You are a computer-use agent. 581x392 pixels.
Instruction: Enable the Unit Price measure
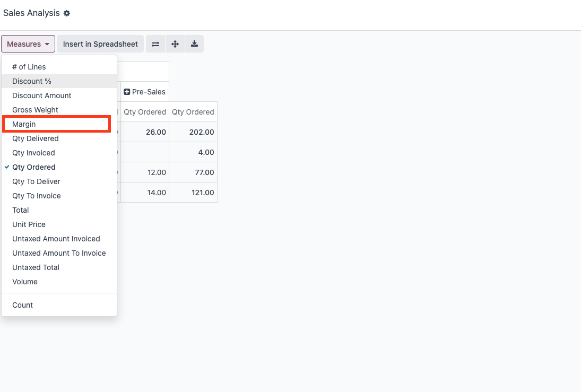[59, 224]
